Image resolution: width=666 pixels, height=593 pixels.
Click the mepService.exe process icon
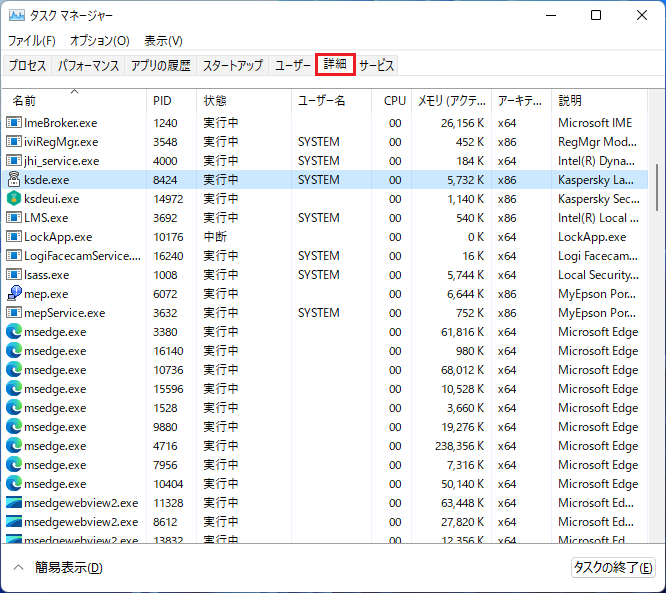click(14, 313)
